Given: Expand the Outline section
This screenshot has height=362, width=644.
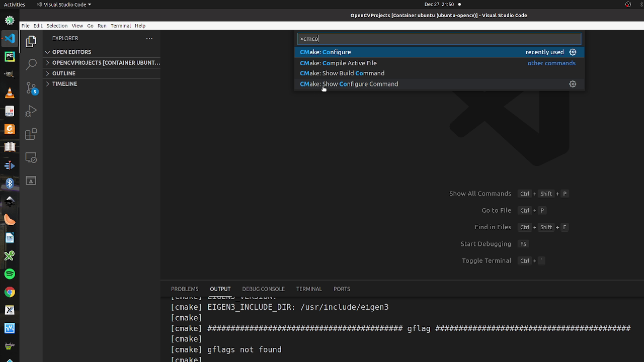Looking at the screenshot, I should pos(64,73).
